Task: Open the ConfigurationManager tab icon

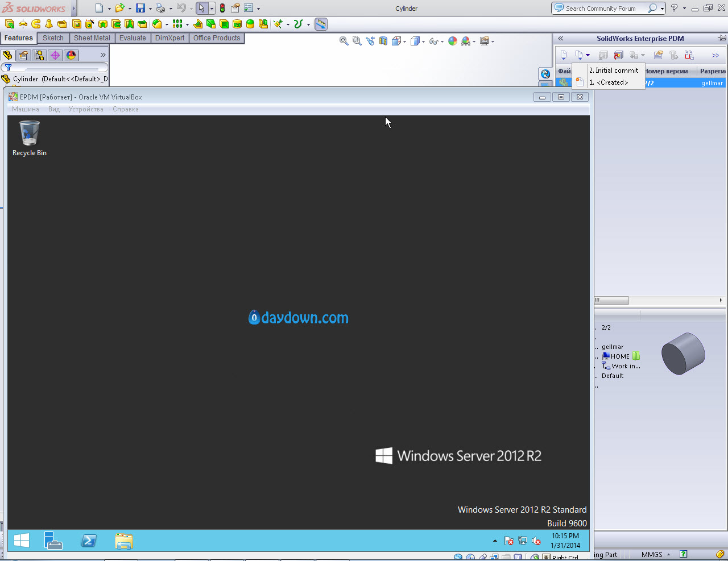Action: [x=39, y=55]
